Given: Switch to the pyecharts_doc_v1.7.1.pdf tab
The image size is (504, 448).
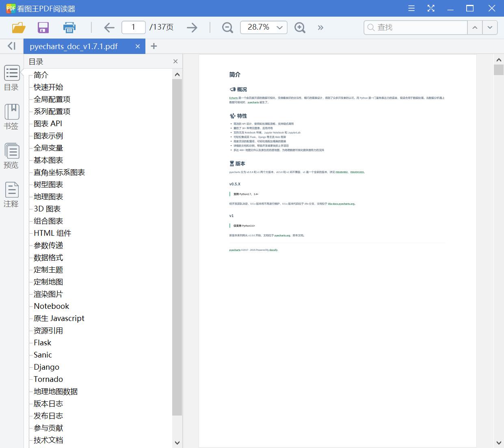Looking at the screenshot, I should click(x=73, y=46).
